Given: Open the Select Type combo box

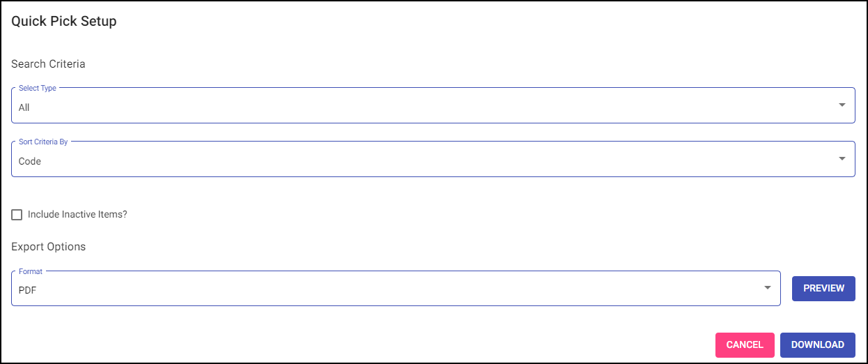Looking at the screenshot, I should click(x=432, y=106).
